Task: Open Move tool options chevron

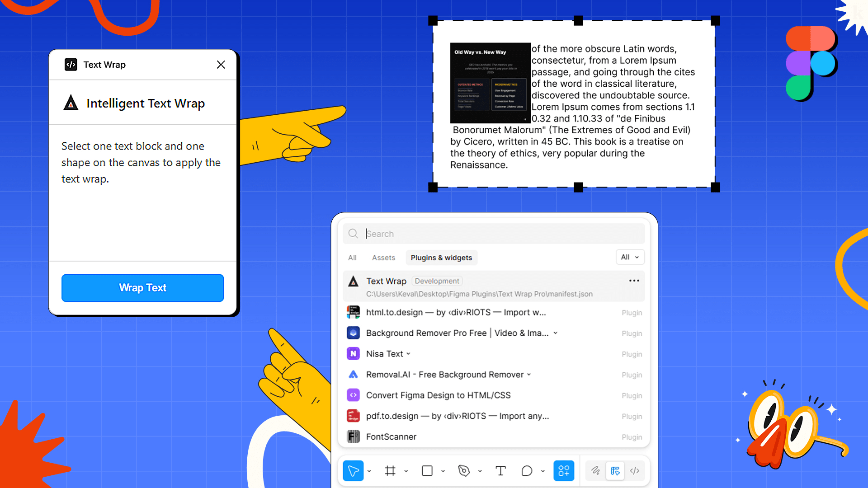Action: [369, 471]
